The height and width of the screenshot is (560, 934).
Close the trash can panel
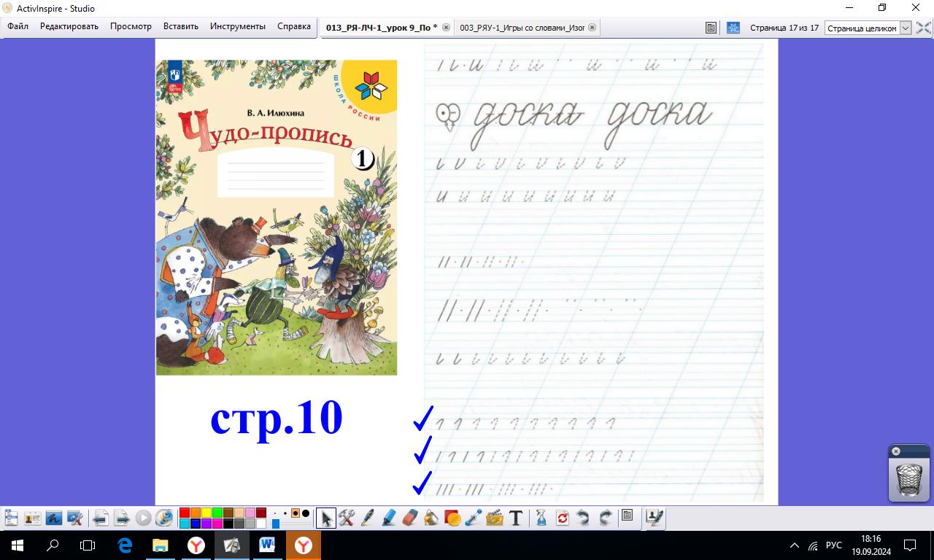(x=896, y=451)
